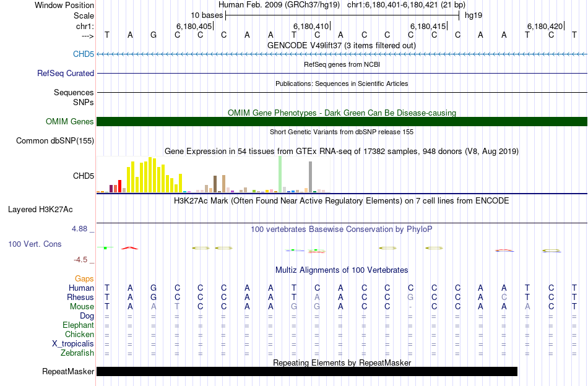Select the Rhesus alignment row label
This screenshot has height=386, width=588.
pos(80,297)
